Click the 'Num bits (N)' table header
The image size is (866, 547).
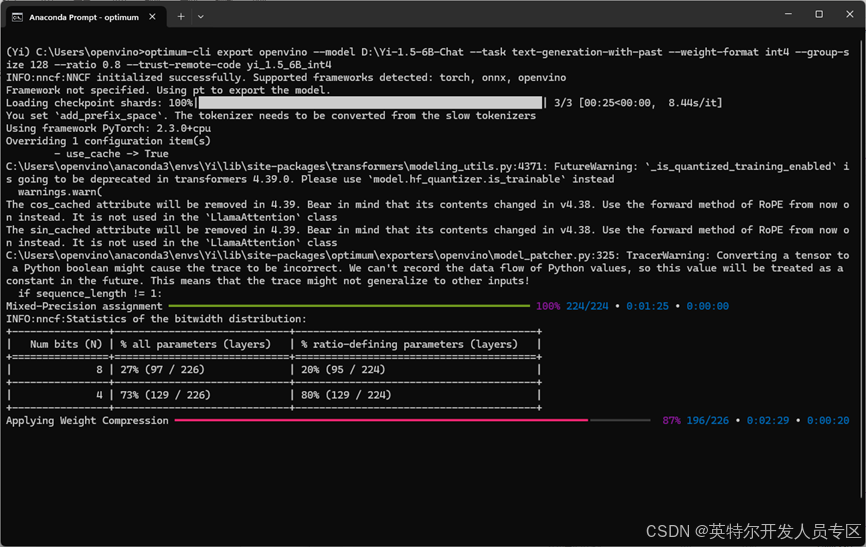coord(66,344)
